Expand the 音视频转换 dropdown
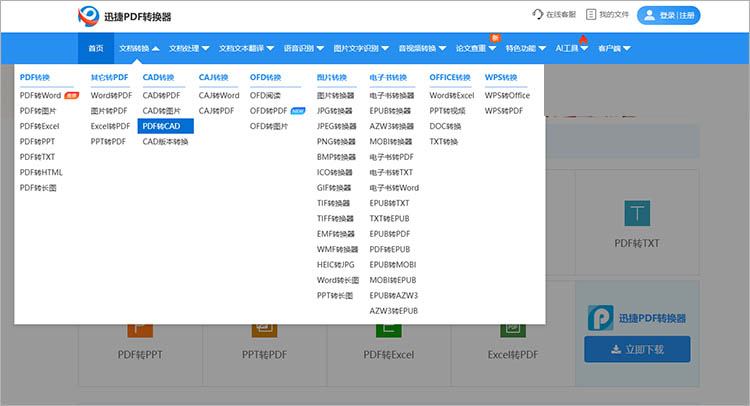The height and width of the screenshot is (406, 750). (x=422, y=48)
